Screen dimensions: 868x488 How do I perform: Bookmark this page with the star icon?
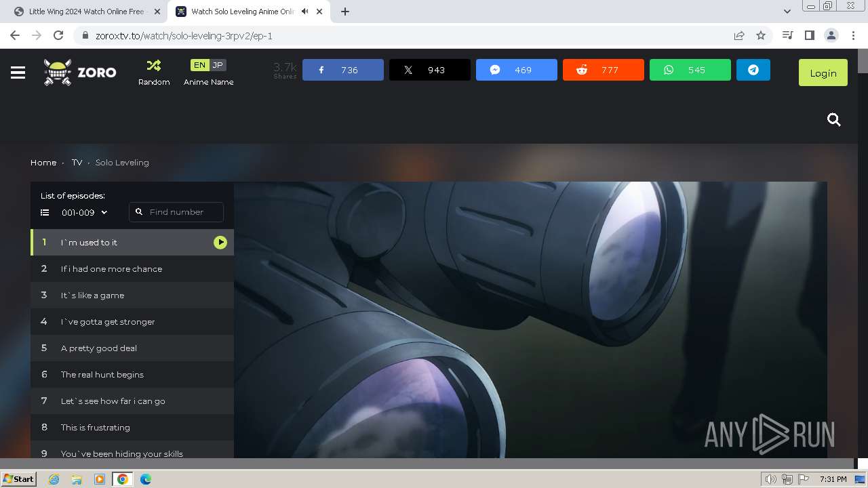761,36
